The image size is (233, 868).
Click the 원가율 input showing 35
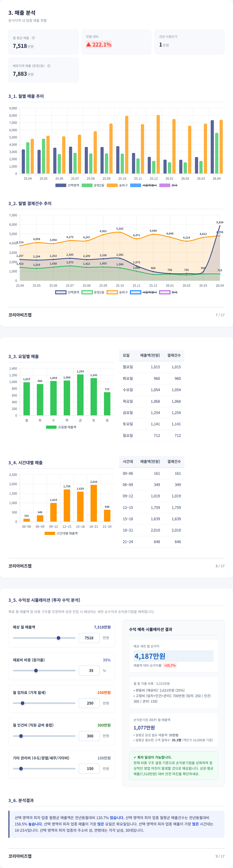89,671
